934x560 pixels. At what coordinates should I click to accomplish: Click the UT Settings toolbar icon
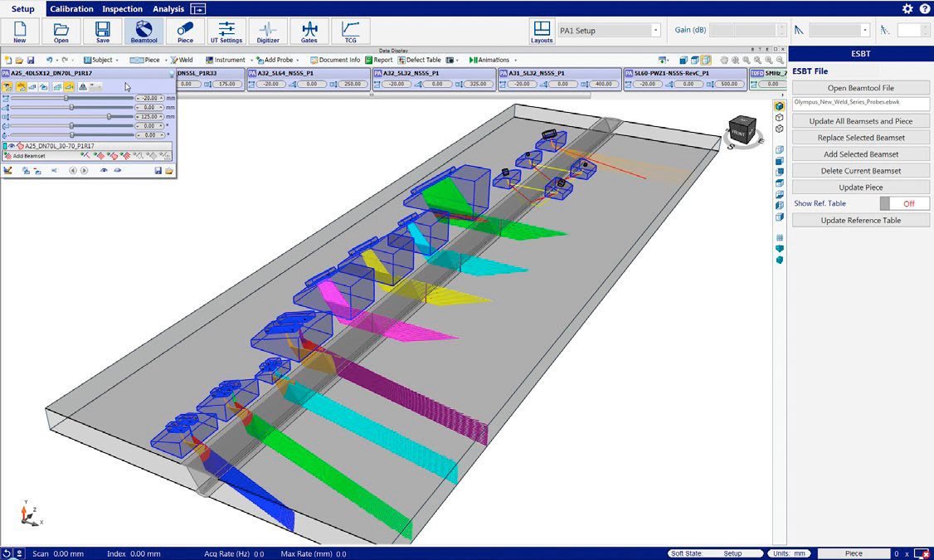pos(226,32)
